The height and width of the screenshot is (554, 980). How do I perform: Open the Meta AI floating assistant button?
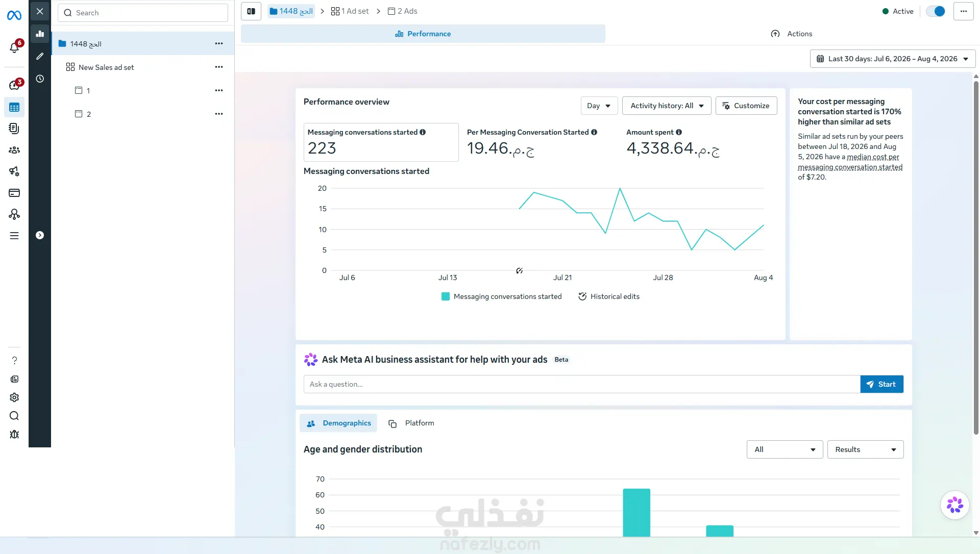coord(955,505)
